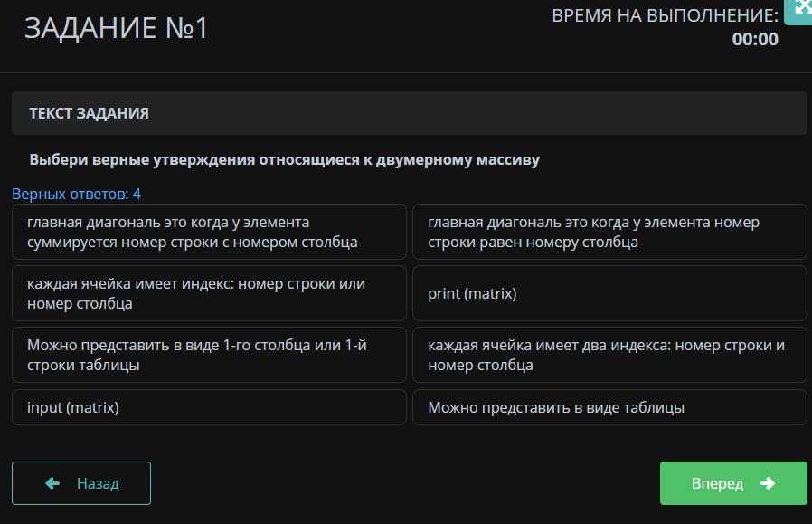Image resolution: width=812 pixels, height=524 pixels.
Task: Select the 'input (matrix)' answer option
Action: click(209, 407)
